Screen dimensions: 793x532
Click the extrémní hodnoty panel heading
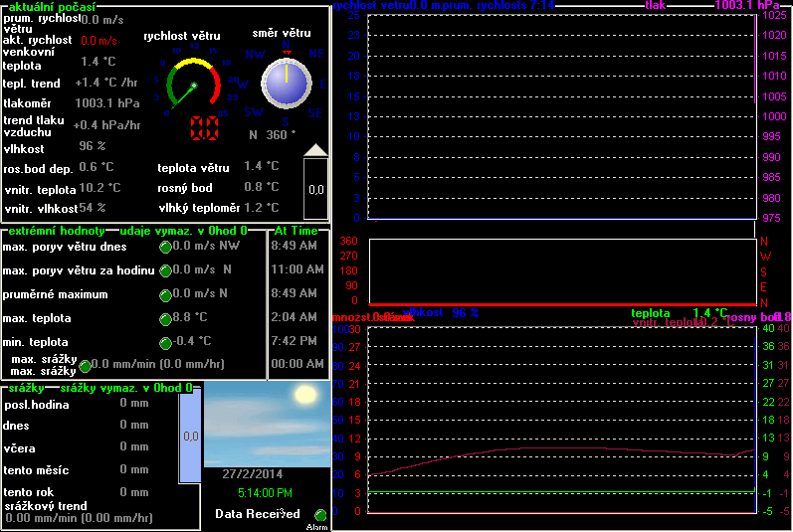click(x=57, y=231)
